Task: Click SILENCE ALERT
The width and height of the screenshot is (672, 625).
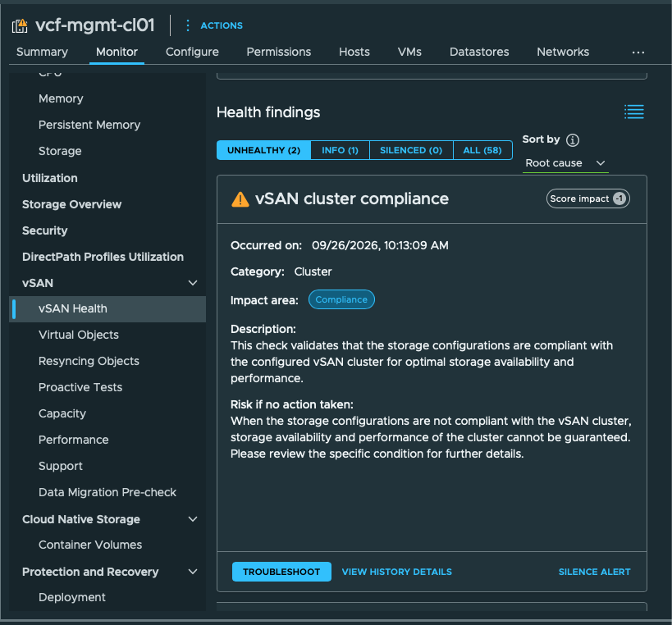Action: click(x=594, y=572)
